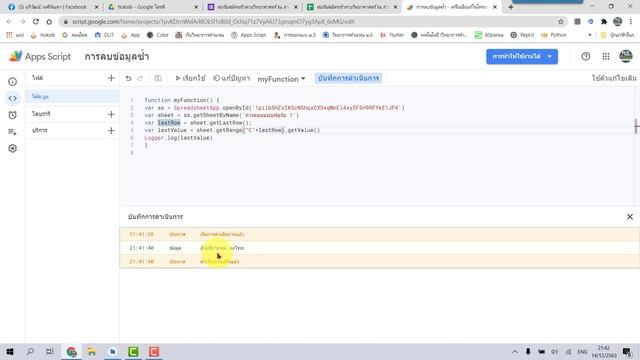Open the Extensions puzzle icon
This screenshot has width=640, height=360.
click(604, 22)
